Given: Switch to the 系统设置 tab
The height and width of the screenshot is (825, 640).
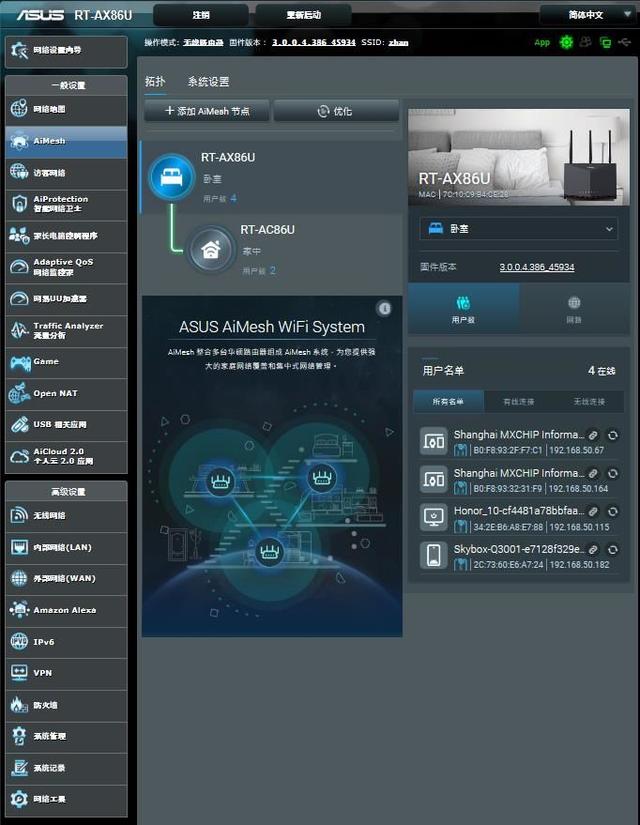Looking at the screenshot, I should click(208, 82).
